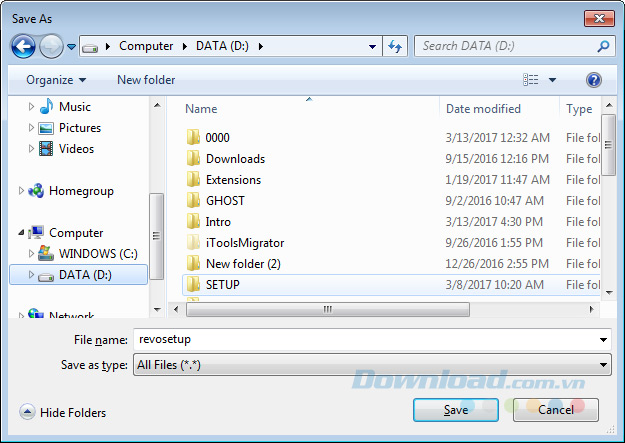625x443 pixels.
Task: Click the Extensions folder icon
Action: [193, 179]
